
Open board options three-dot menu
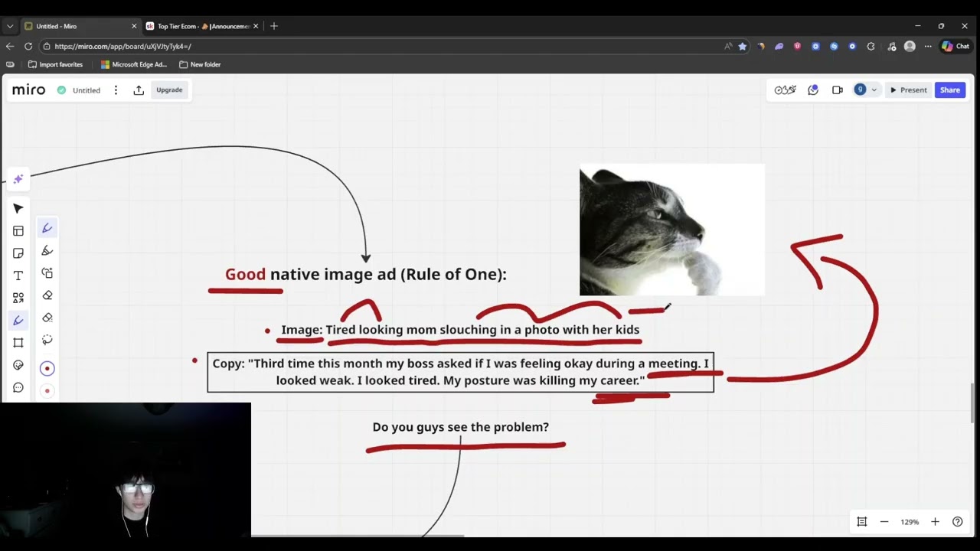pyautogui.click(x=116, y=90)
